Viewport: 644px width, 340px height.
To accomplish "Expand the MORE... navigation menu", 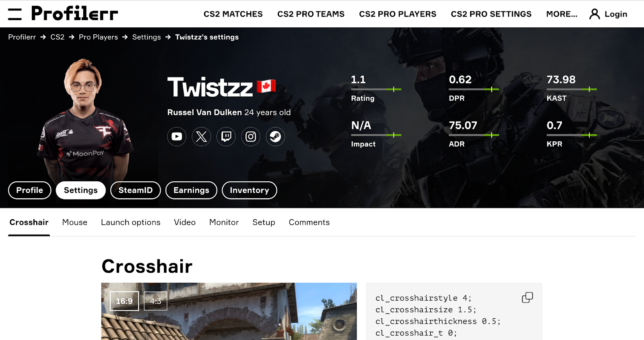I will coord(561,14).
